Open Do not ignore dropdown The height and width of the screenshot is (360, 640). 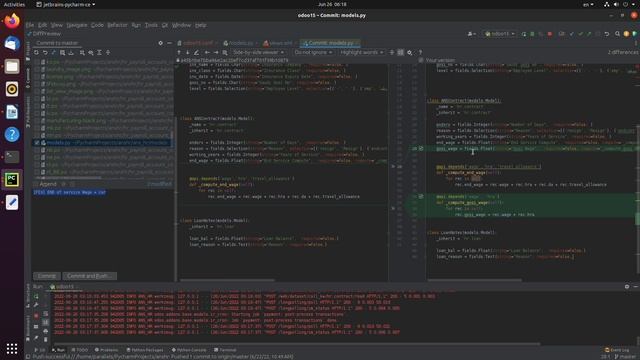point(313,53)
